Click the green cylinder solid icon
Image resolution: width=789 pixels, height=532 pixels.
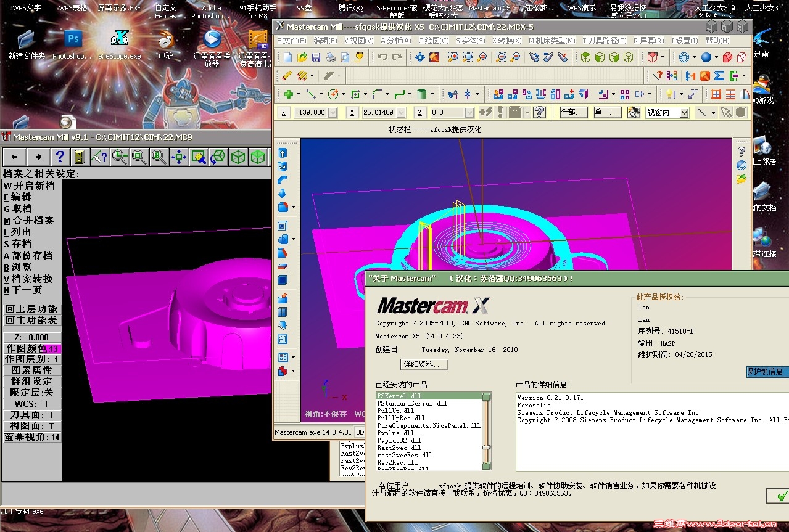coord(422,94)
